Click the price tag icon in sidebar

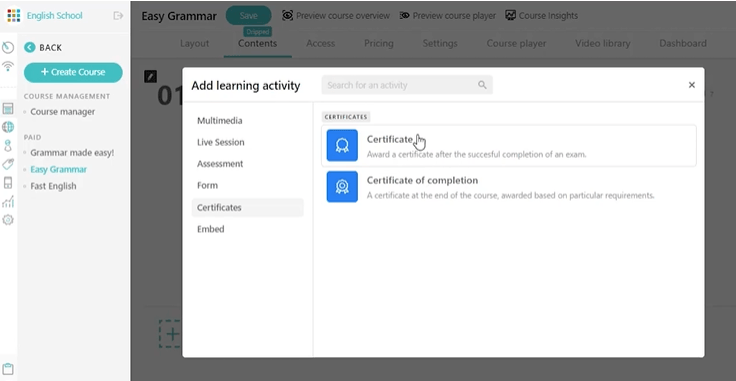click(x=8, y=164)
